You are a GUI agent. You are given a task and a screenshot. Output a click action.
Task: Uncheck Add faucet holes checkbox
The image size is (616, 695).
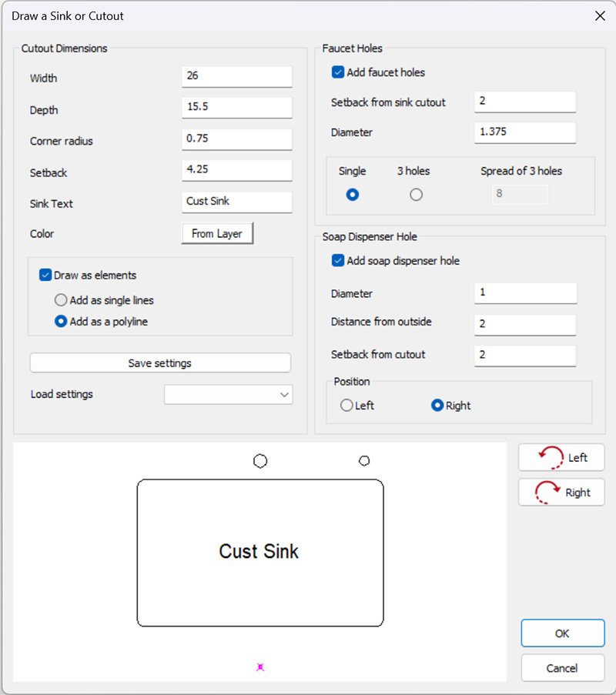(337, 72)
